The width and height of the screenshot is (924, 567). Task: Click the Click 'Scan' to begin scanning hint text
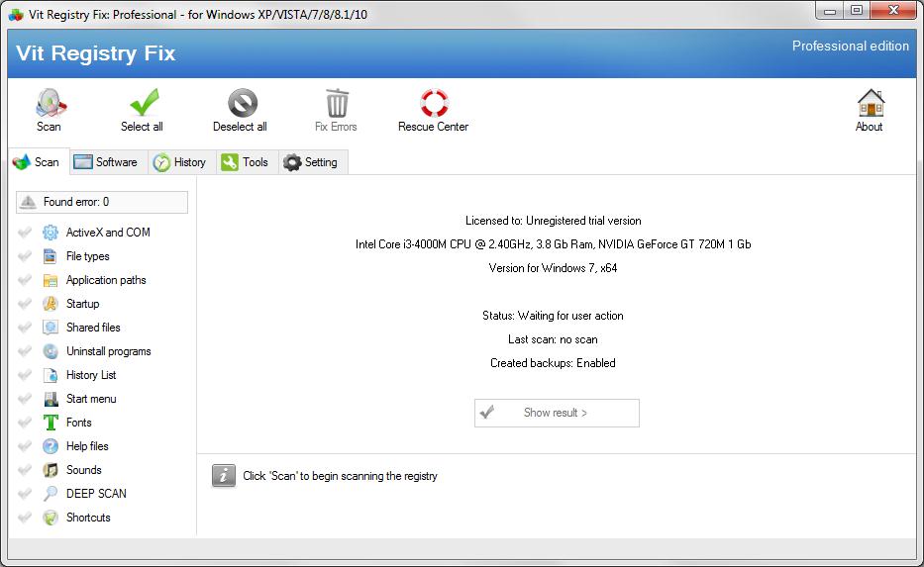click(340, 476)
